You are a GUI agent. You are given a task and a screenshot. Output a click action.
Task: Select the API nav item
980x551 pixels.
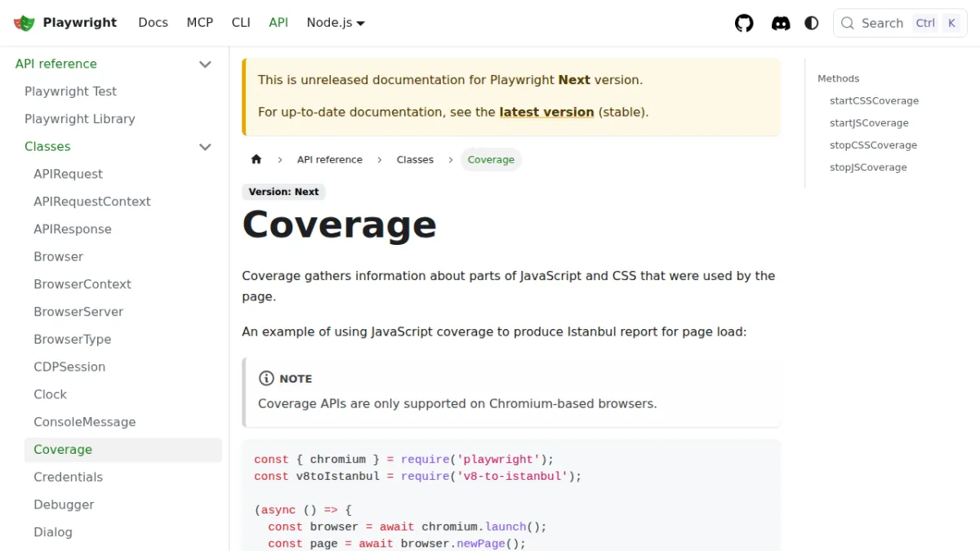pyautogui.click(x=278, y=23)
